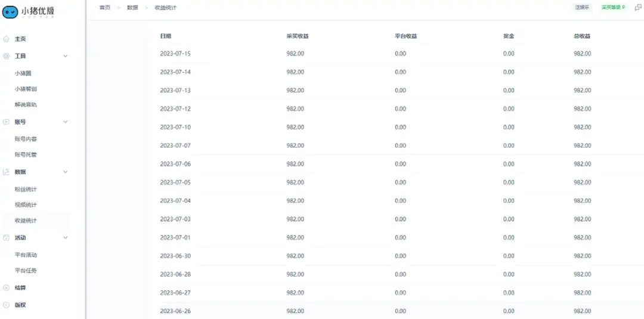
Task: Click the gear icon beside 工具
Action: pyautogui.click(x=7, y=56)
